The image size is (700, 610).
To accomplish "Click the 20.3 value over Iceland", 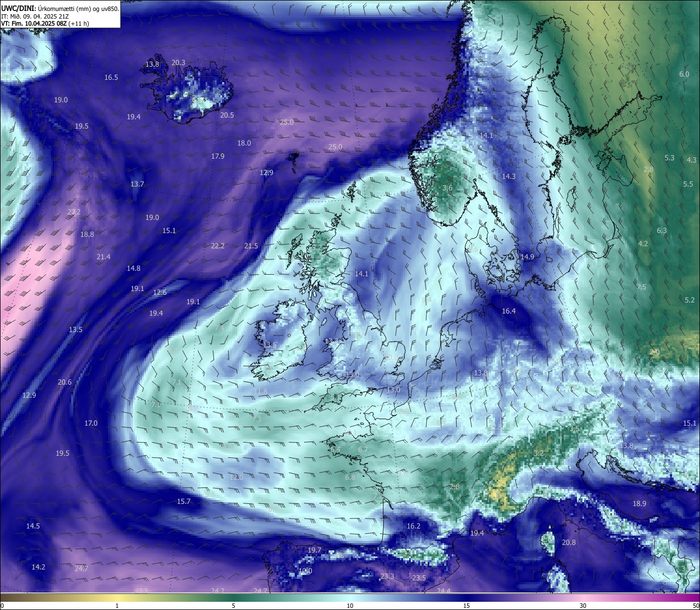I will (178, 63).
